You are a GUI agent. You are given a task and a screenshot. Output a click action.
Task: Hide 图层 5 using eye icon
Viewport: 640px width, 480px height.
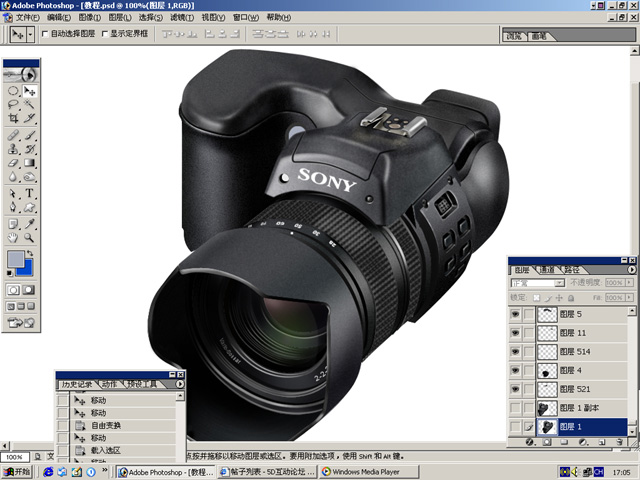(516, 314)
